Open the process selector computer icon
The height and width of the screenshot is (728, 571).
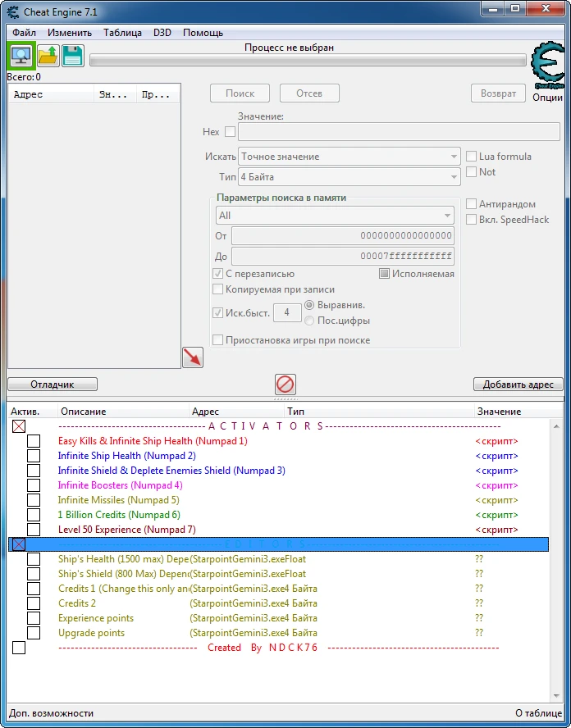[21, 57]
